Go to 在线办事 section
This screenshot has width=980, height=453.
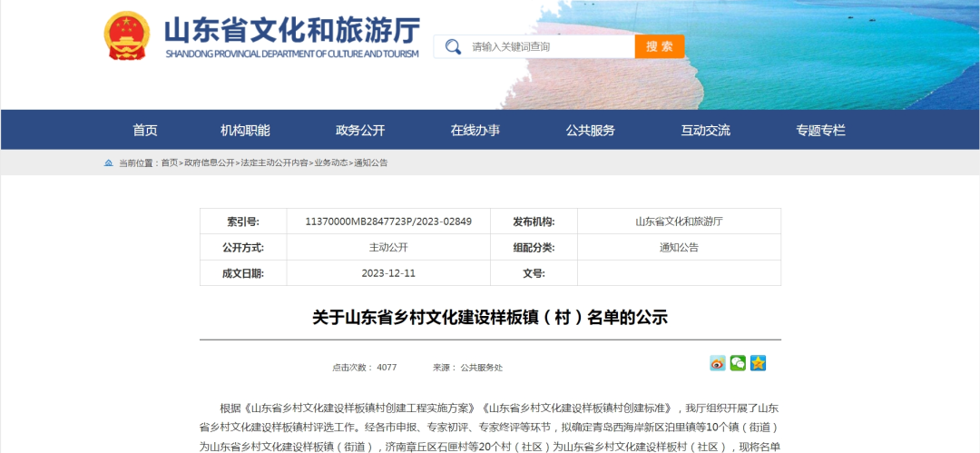pyautogui.click(x=475, y=130)
